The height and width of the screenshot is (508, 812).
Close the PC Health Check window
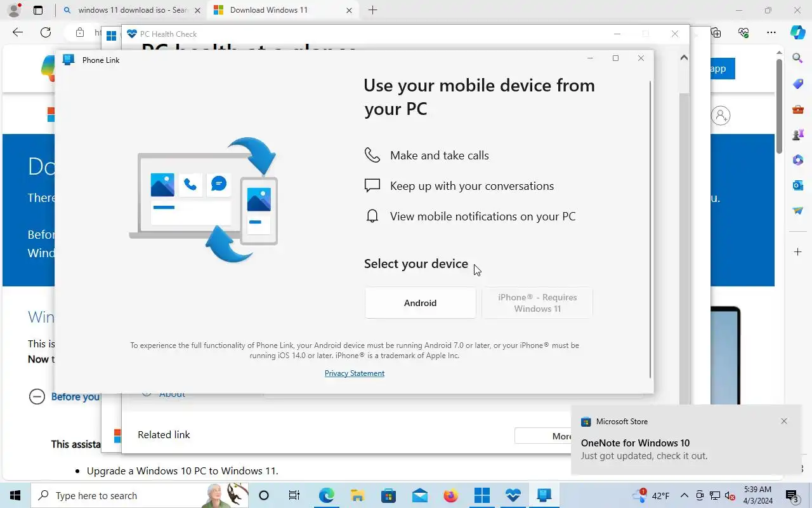pos(675,34)
